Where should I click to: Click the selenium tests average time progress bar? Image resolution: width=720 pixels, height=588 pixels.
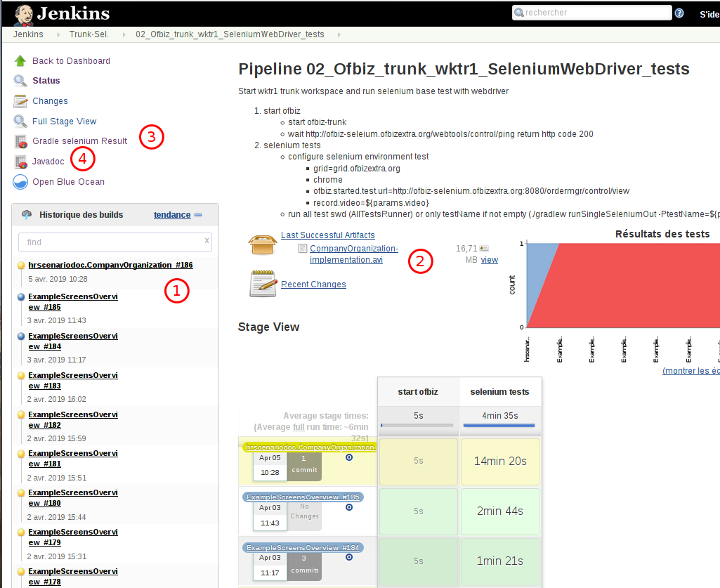pyautogui.click(x=499, y=426)
